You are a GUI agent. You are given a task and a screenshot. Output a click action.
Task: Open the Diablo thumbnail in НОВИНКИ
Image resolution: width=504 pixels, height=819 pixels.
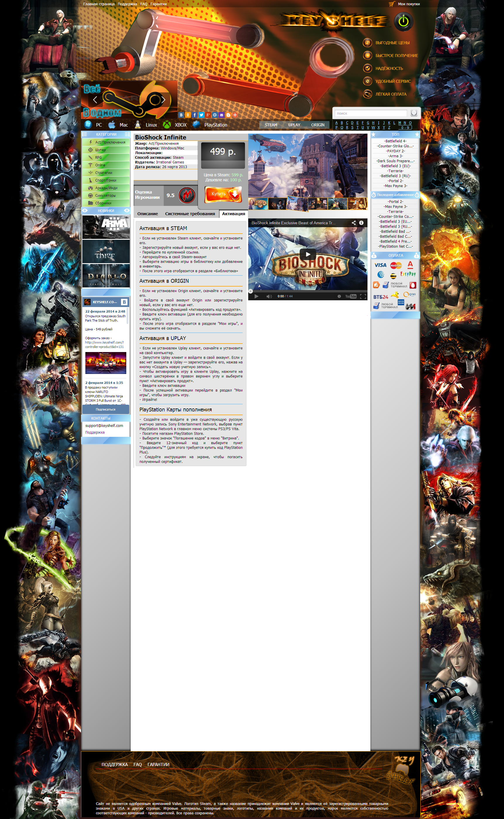(x=106, y=276)
